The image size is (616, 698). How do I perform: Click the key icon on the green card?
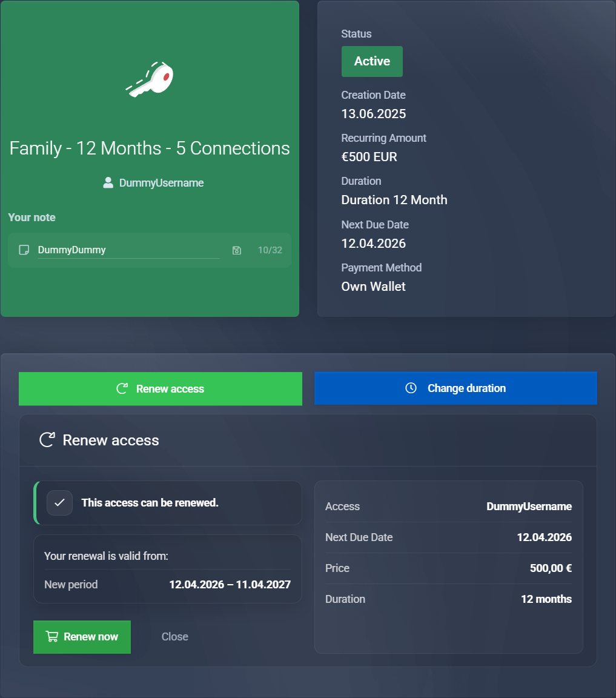pyautogui.click(x=150, y=79)
